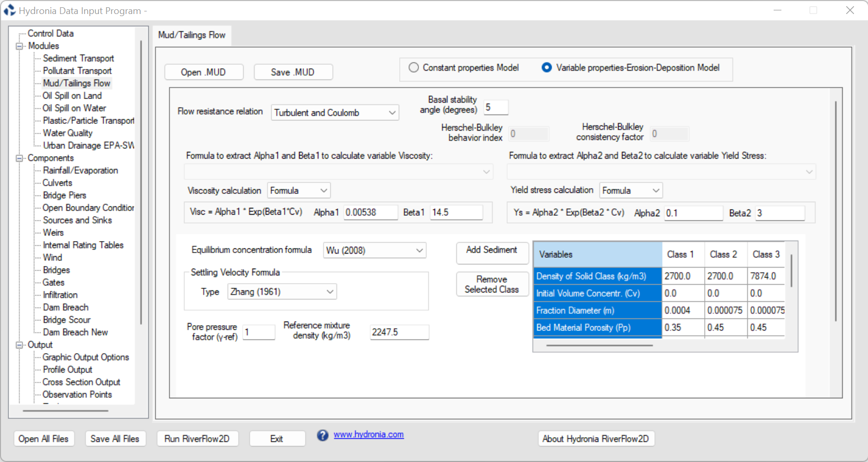This screenshot has height=462, width=868.
Task: Select Water Quality tree item
Action: (67, 133)
